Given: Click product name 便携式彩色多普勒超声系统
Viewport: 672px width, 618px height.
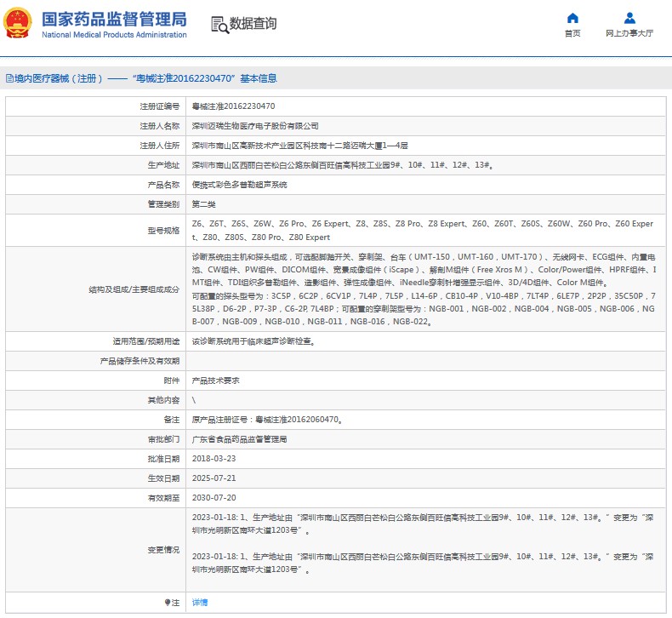Looking at the screenshot, I should [x=239, y=185].
